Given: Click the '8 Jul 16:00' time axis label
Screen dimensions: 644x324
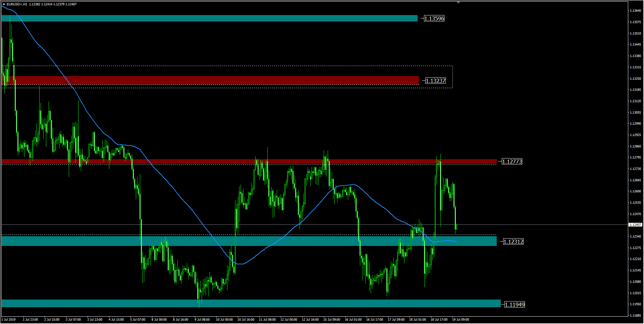Looking at the screenshot, I should 181,320.
